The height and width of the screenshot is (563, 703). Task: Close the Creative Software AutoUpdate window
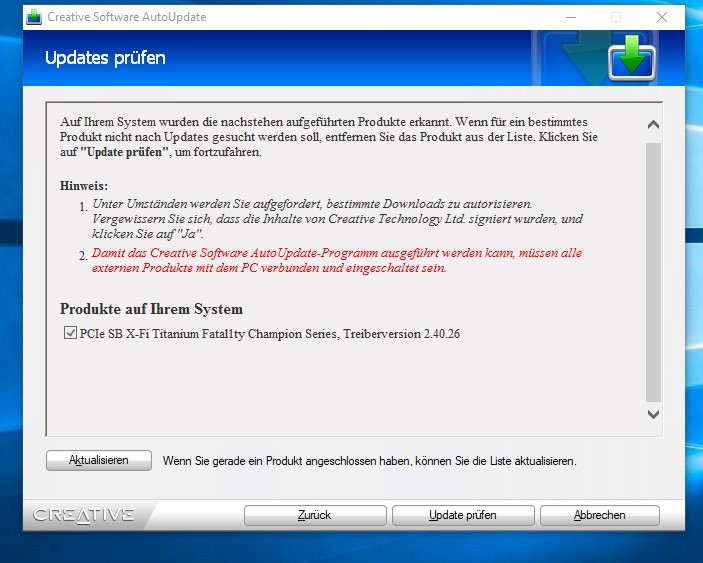coord(662,17)
